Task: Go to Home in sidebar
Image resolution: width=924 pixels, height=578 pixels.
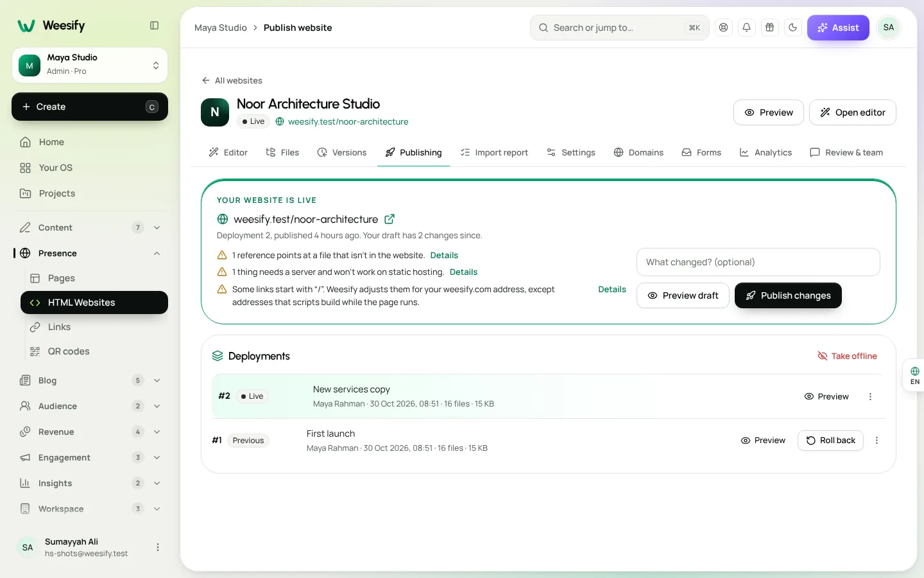Action: [x=90, y=142]
